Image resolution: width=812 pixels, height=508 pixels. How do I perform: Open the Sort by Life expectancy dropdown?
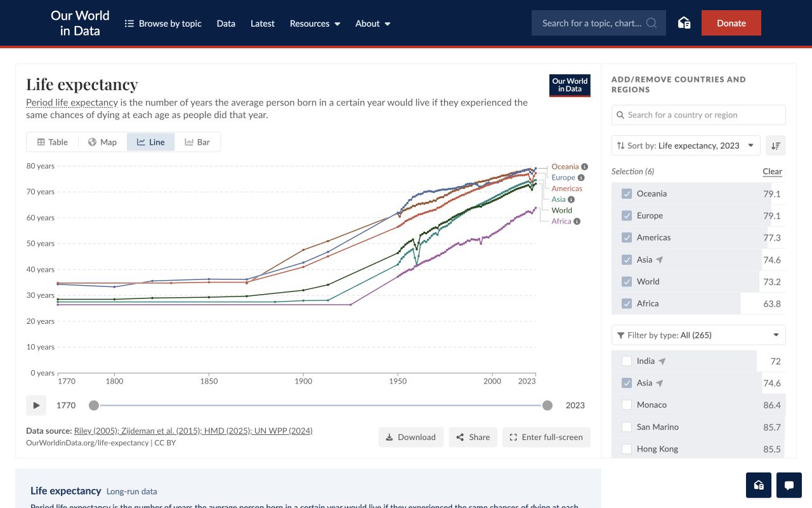pyautogui.click(x=686, y=145)
